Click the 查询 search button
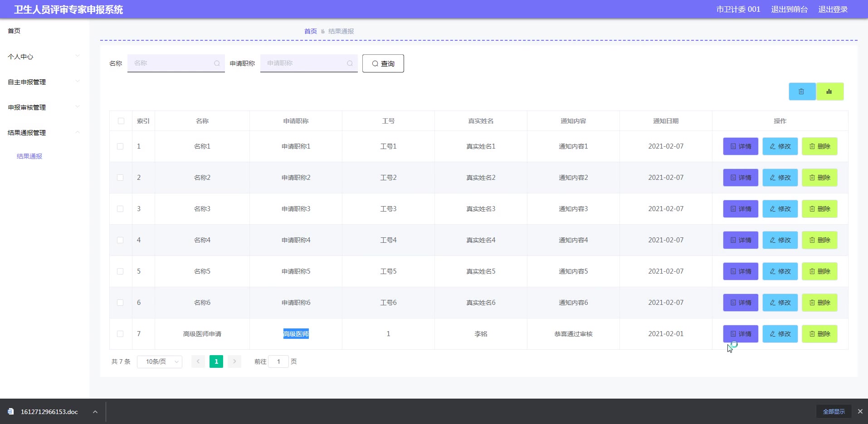 [383, 63]
